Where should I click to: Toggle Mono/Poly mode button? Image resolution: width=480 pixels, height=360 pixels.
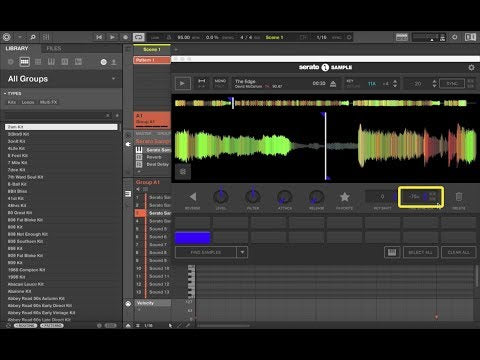point(220,83)
